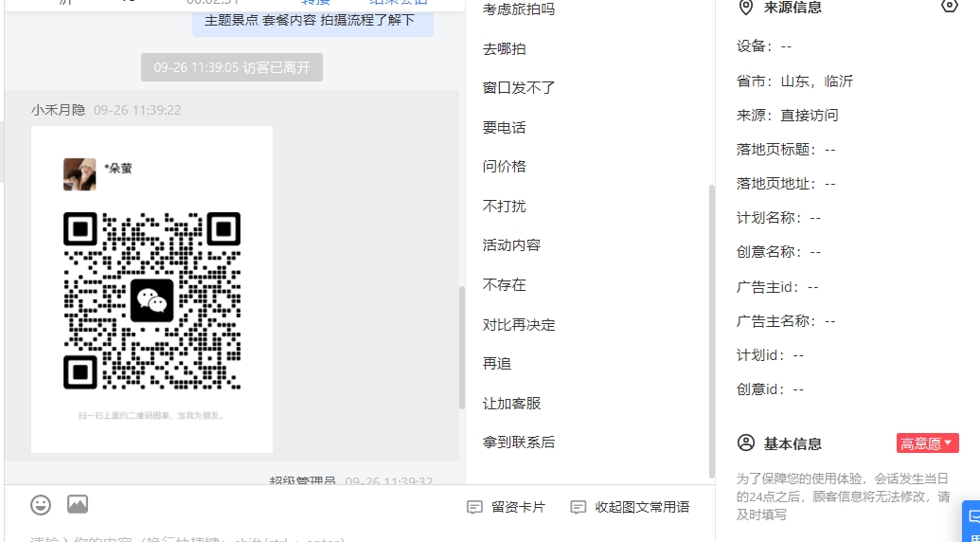The width and height of the screenshot is (980, 542).
Task: Click the timestamp 09-26 11:39:22
Action: pyautogui.click(x=137, y=110)
